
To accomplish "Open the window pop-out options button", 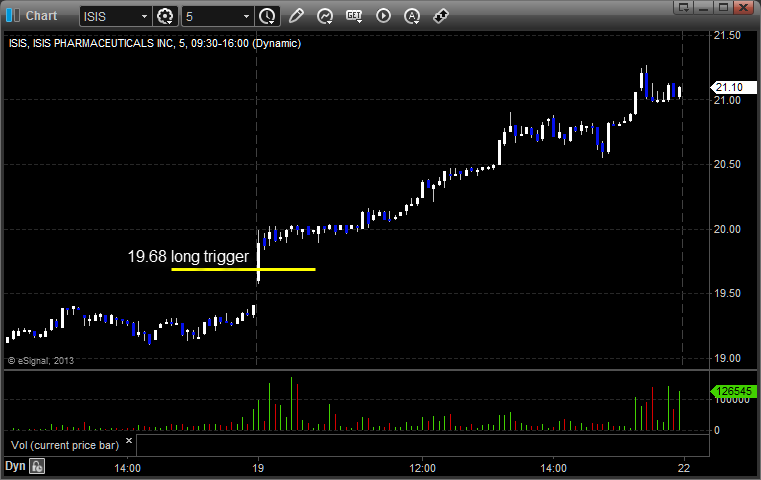I will [x=684, y=7].
